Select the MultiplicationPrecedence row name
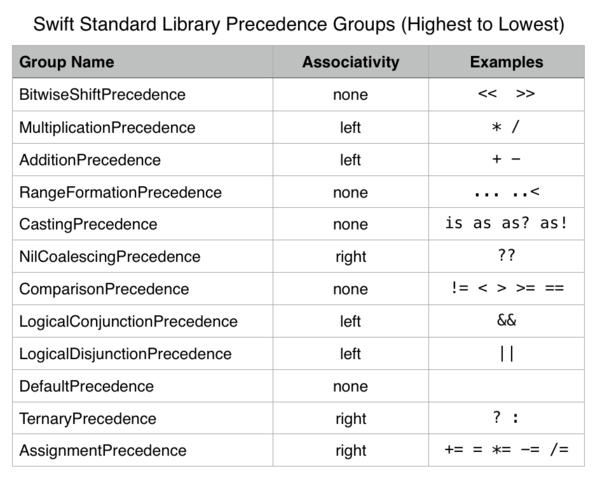 [107, 127]
